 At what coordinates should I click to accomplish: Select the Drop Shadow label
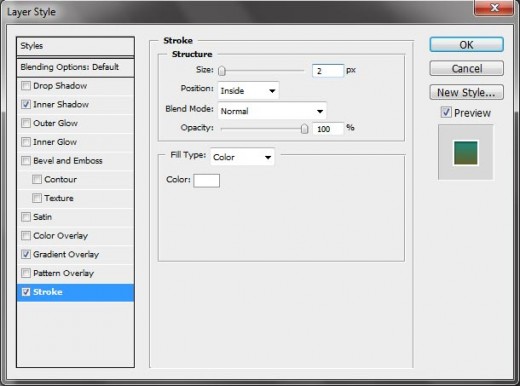coord(60,86)
